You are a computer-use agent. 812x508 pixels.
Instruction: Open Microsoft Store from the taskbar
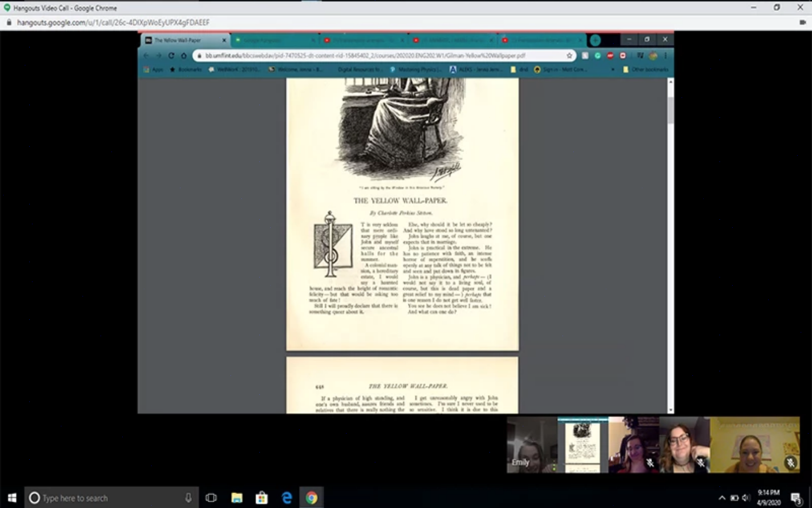coord(262,498)
